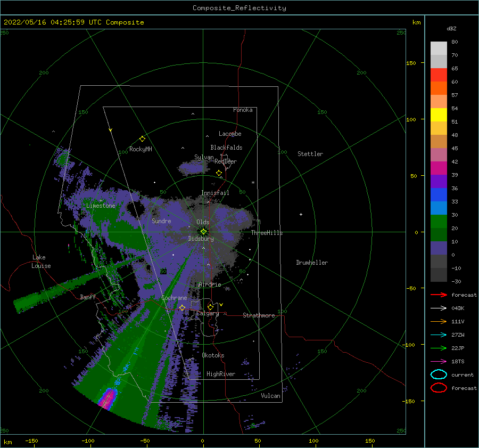This screenshot has height=448, width=479.
Task: Select the bright green 20-30 dBZ swatch
Action: point(439,222)
